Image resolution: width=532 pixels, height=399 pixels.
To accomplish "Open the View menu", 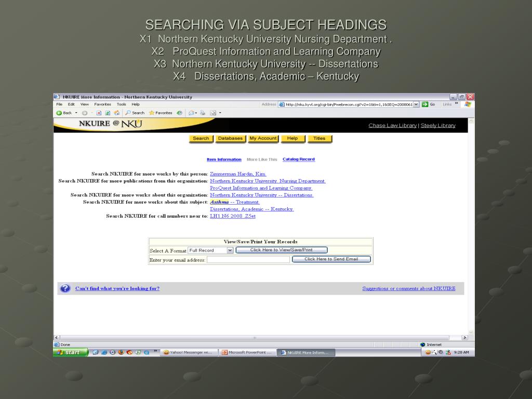I will tap(85, 104).
